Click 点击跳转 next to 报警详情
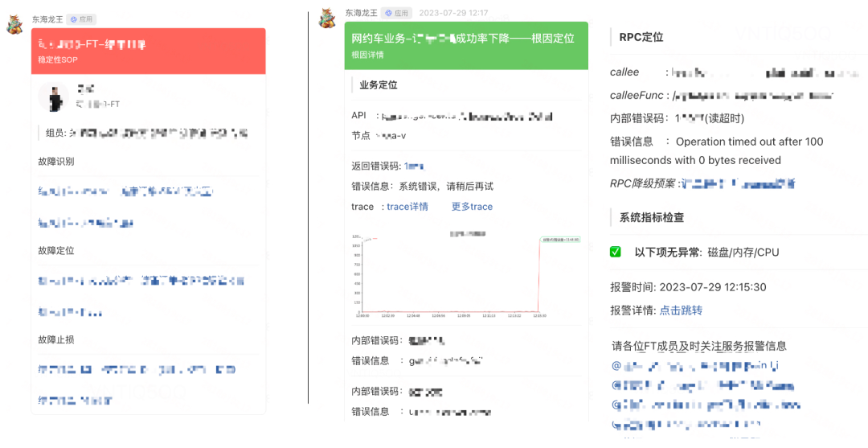Image resolution: width=868 pixels, height=448 pixels. click(681, 310)
